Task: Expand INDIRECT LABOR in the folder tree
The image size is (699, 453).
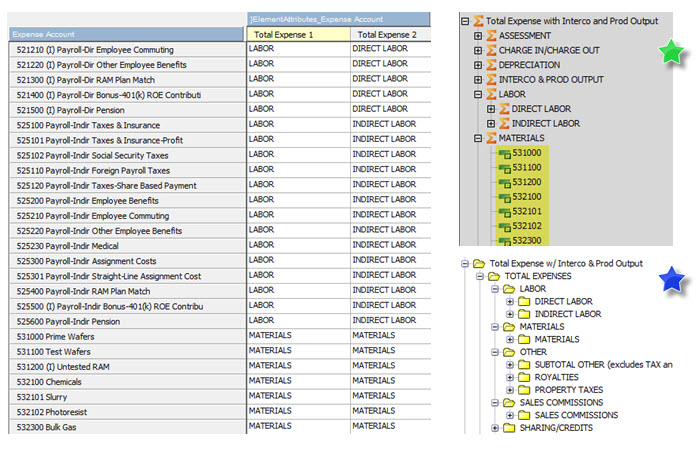Action: tap(510, 314)
